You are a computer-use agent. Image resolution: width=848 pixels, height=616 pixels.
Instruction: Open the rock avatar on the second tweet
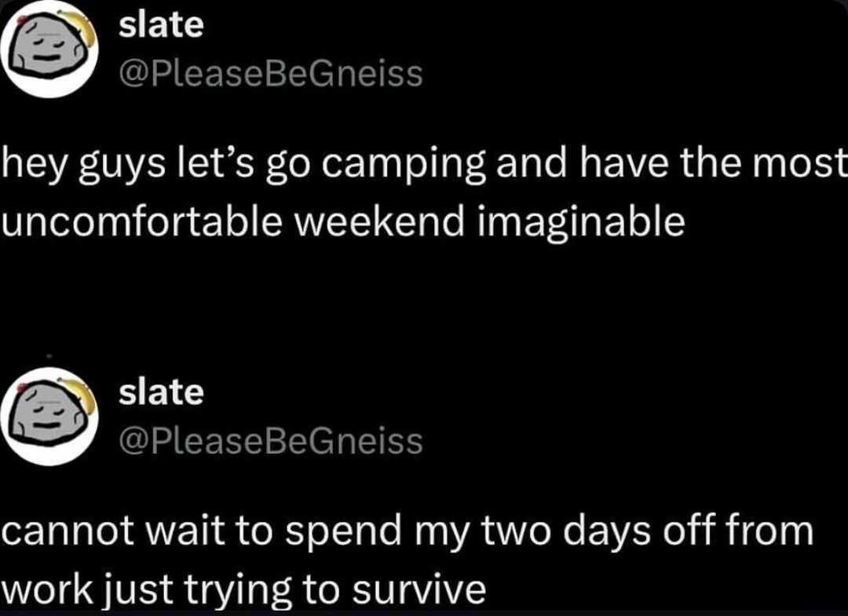point(50,416)
